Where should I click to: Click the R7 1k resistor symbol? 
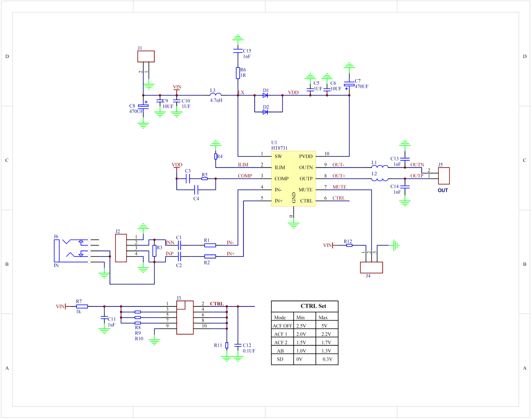[x=81, y=306]
